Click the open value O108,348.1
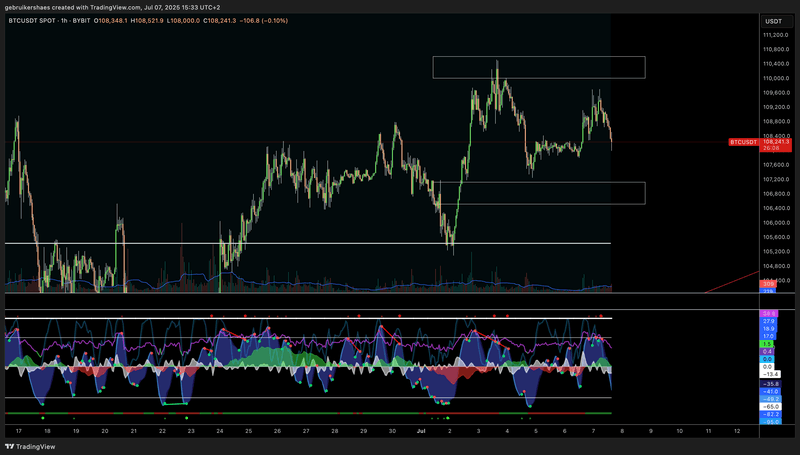Image resolution: width=800 pixels, height=455 pixels. pos(111,21)
